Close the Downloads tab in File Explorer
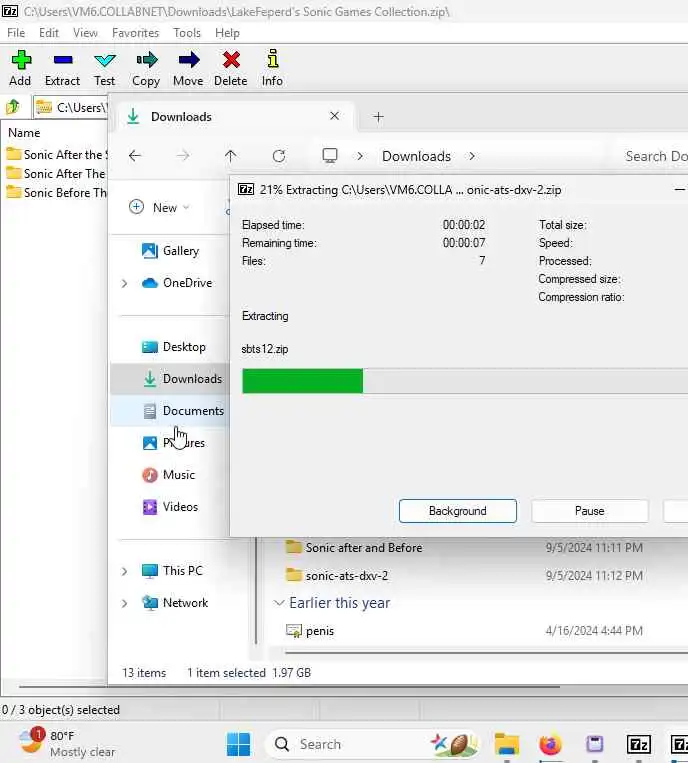The height and width of the screenshot is (763, 688). click(334, 116)
